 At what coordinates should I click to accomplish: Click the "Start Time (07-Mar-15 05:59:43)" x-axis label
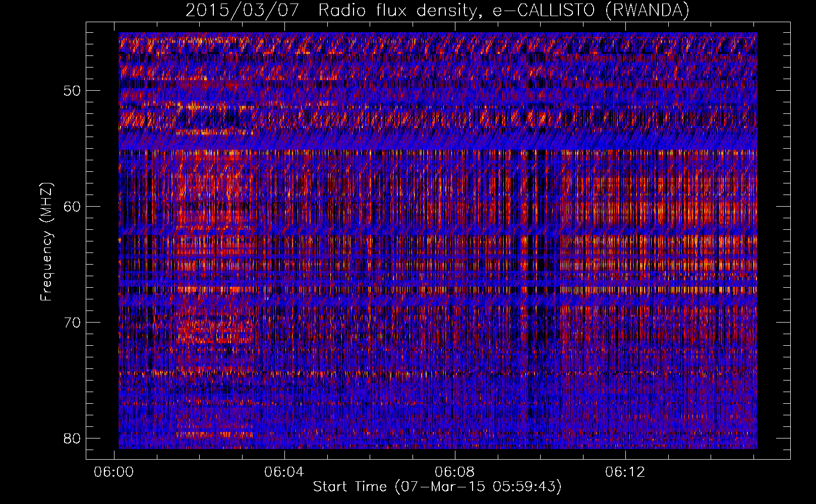click(437, 487)
